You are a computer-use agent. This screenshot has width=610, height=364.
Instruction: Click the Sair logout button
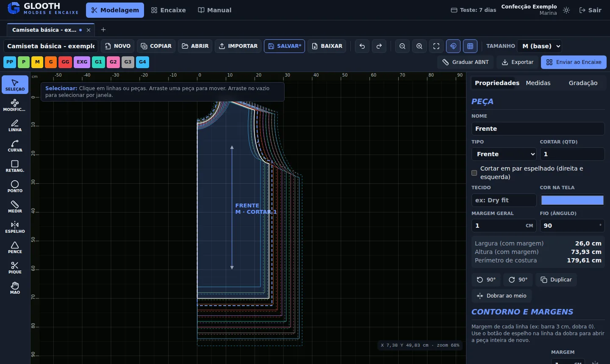tap(590, 10)
